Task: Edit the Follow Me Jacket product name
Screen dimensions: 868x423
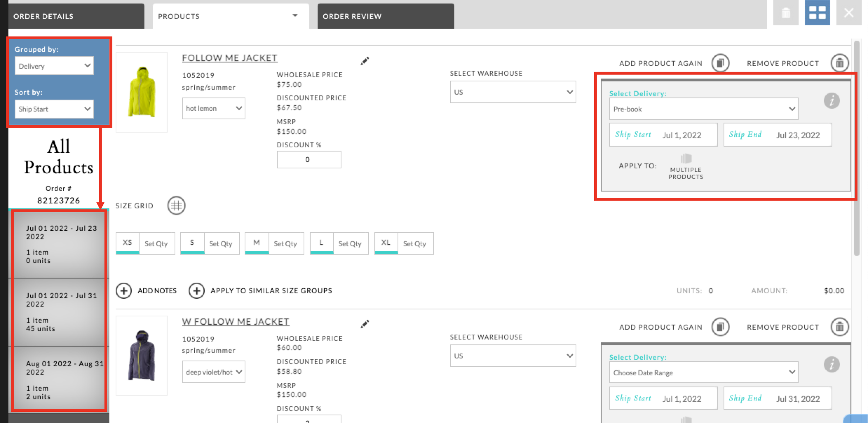Action: pyautogui.click(x=365, y=60)
